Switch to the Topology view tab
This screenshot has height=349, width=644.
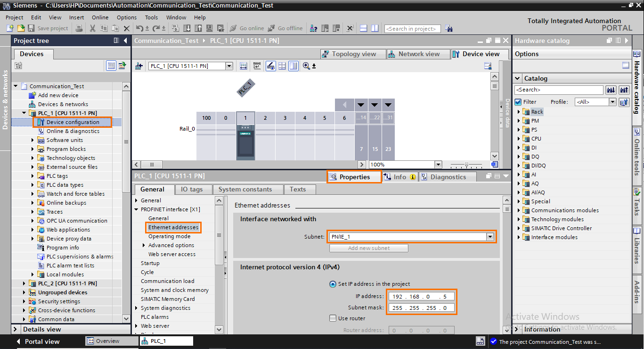click(353, 54)
